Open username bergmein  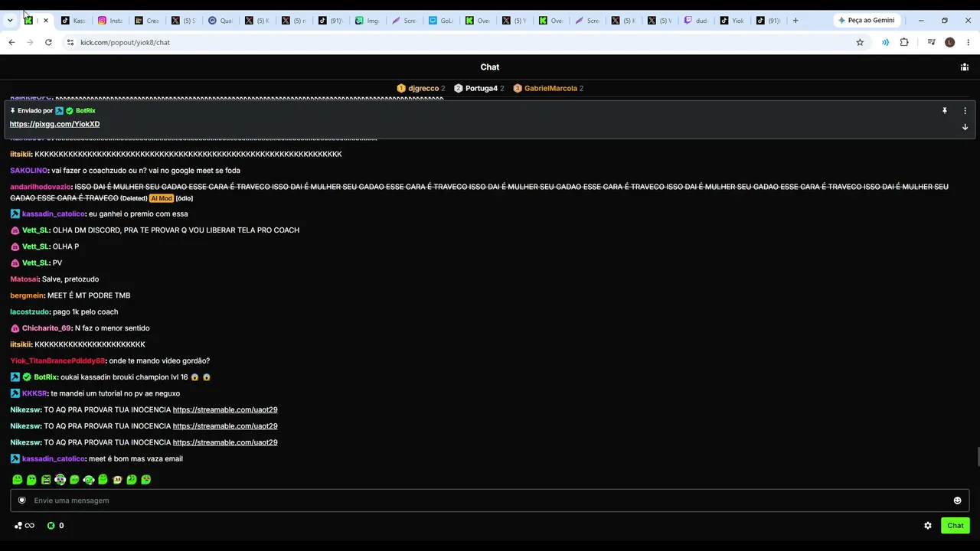[28, 295]
